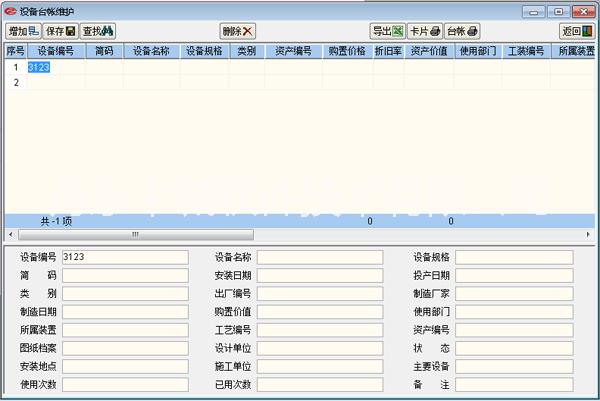The width and height of the screenshot is (600, 401).
Task: Minimize the 设备台帐维护 window
Action: tap(534, 12)
